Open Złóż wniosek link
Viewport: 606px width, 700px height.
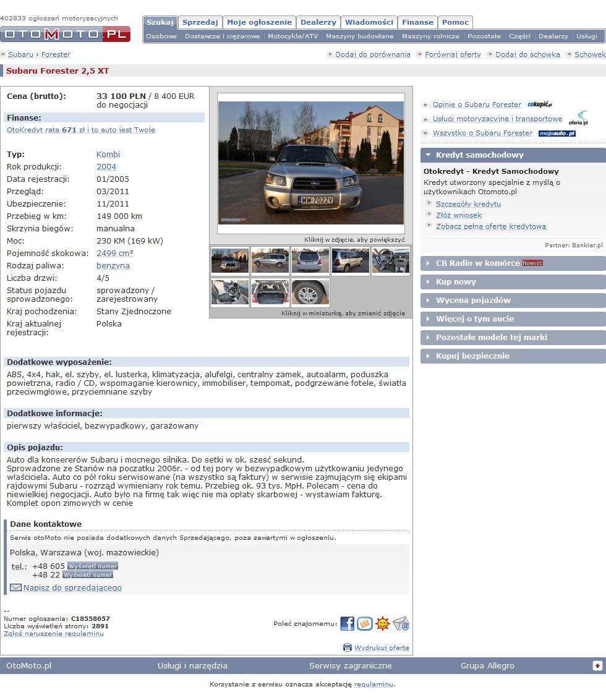pos(459,215)
